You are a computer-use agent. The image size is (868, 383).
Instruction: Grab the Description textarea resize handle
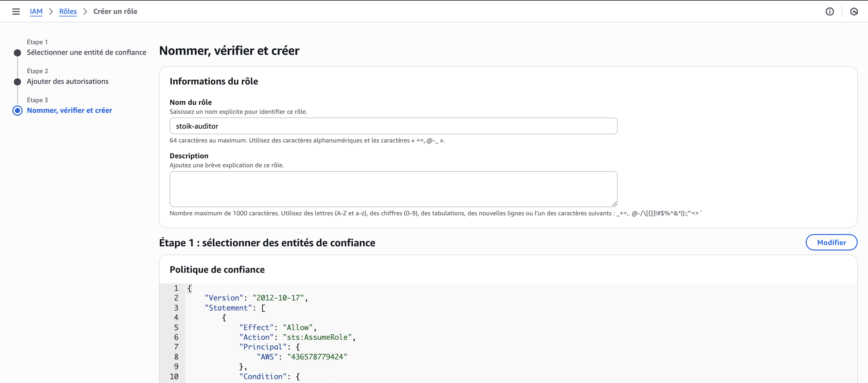(x=614, y=204)
